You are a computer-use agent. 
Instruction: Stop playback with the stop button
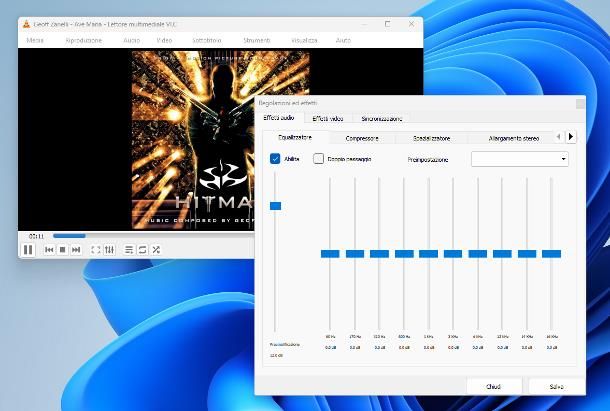(62, 249)
